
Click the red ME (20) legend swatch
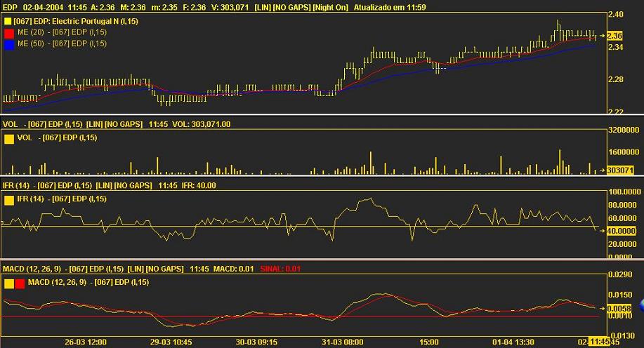pos(9,33)
